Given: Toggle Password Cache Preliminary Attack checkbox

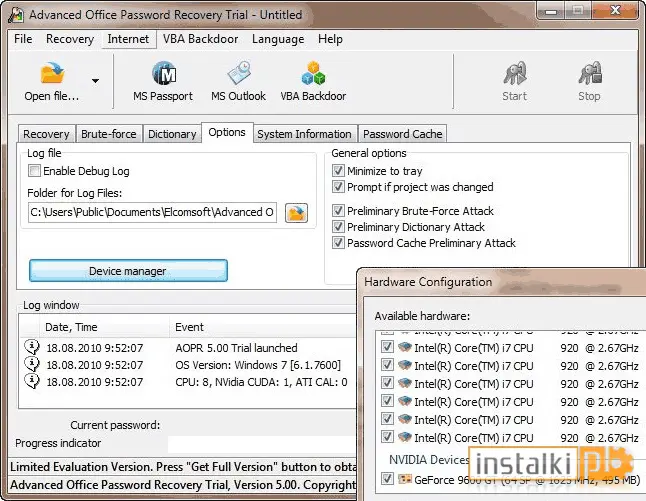Looking at the screenshot, I should [x=338, y=243].
